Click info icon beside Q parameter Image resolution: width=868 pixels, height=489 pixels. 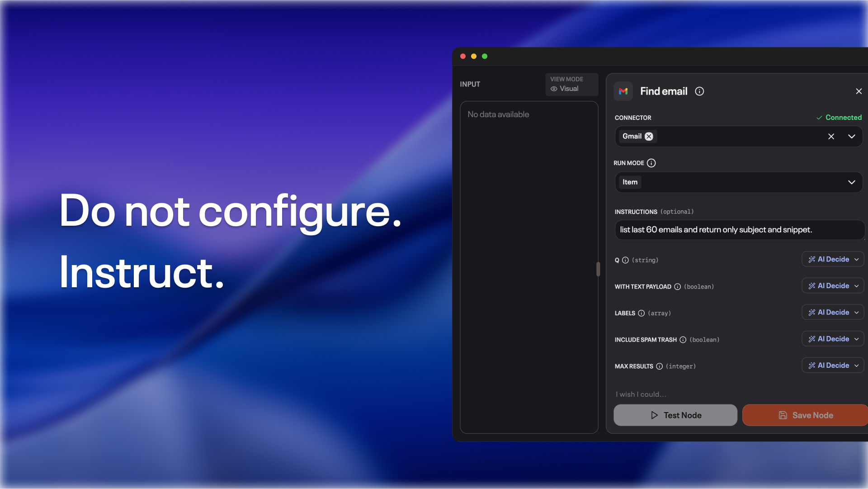(x=625, y=260)
